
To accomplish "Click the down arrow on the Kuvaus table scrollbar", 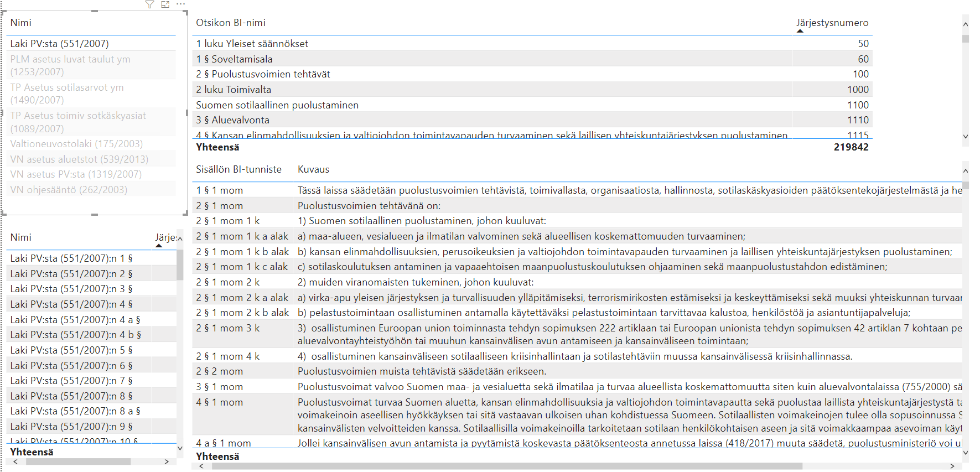I will [x=966, y=453].
